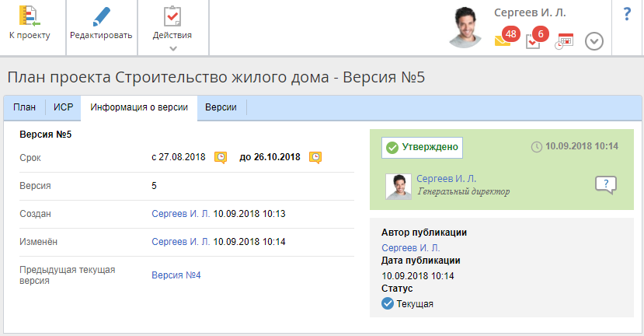Image resolution: width=644 pixels, height=336 pixels.
Task: Click the user profile photo in header
Action: tap(470, 28)
